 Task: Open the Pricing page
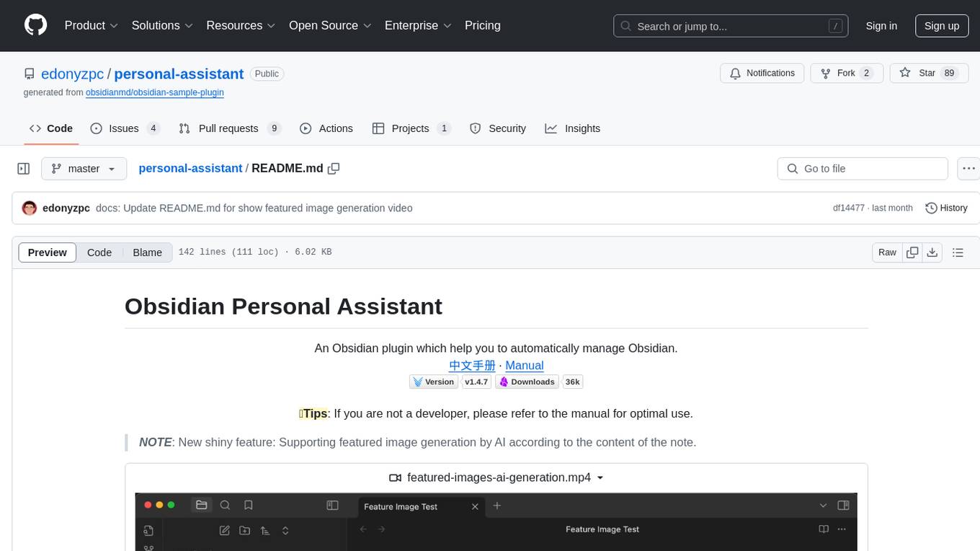coord(483,25)
